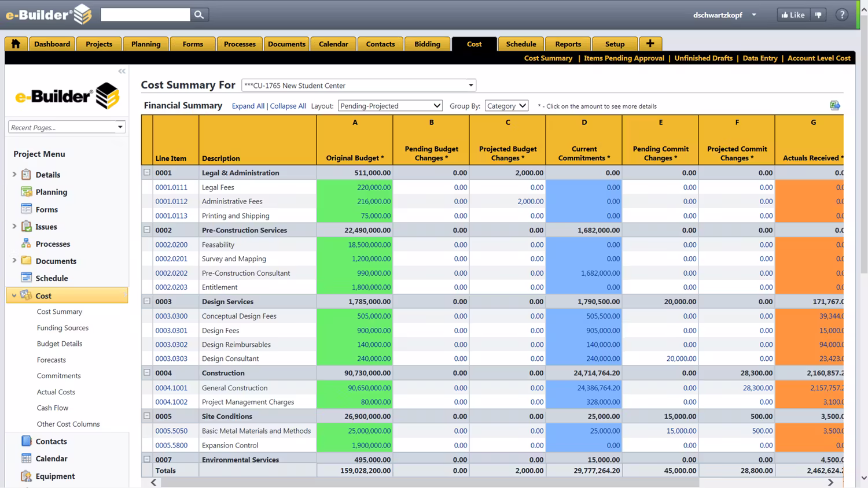Click the Like button
The image size is (868, 488).
(792, 14)
